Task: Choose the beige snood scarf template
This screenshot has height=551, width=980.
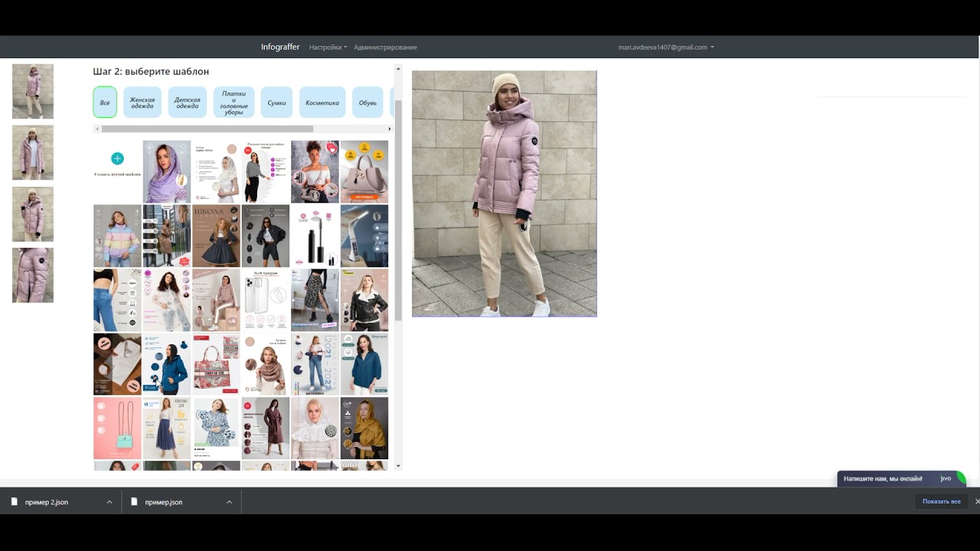Action: click(x=266, y=364)
